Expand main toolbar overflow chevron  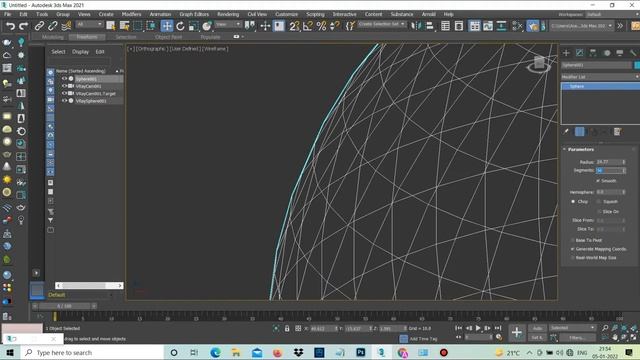click(620, 26)
